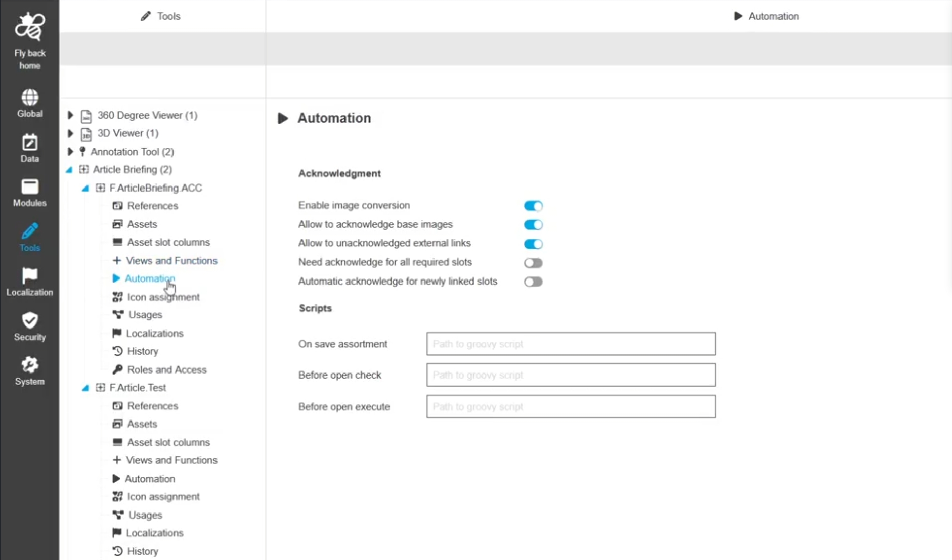Open Roles and Access under F.ArticleBriefing.ACC
This screenshot has width=952, height=560.
click(166, 369)
